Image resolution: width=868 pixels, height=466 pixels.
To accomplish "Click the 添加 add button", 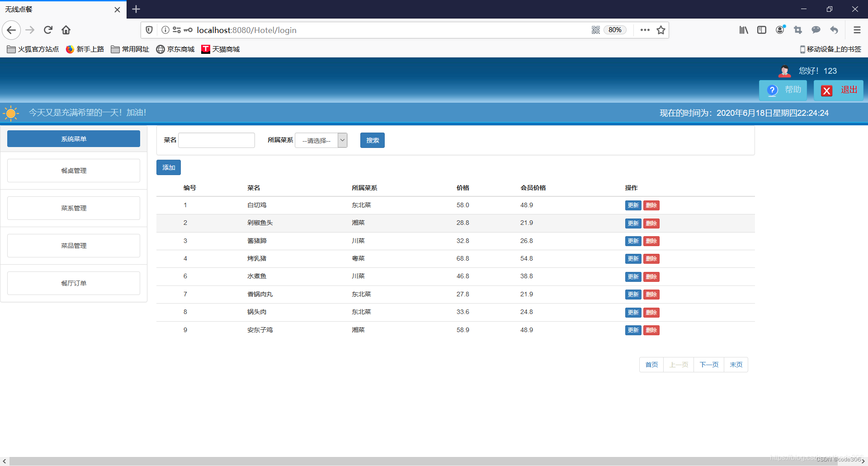I will [169, 167].
